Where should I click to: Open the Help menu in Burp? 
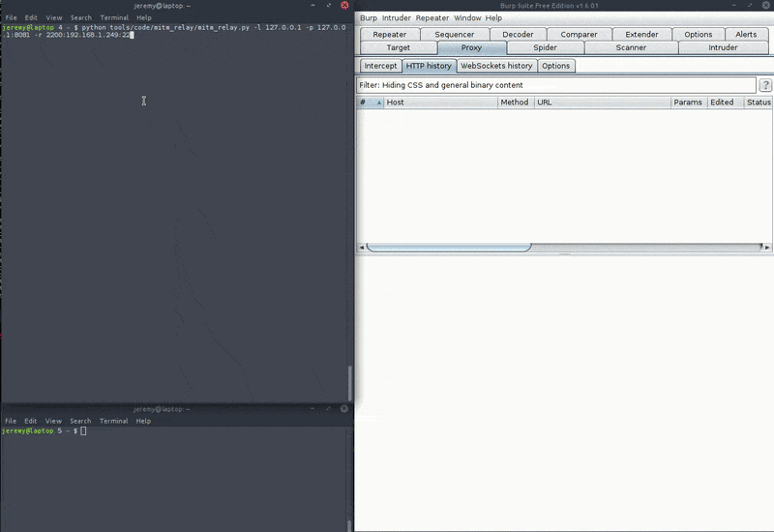pos(493,17)
